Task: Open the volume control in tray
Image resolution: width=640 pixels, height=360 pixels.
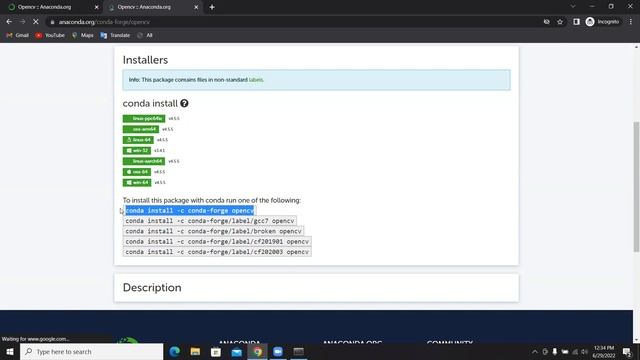Action: (584, 351)
